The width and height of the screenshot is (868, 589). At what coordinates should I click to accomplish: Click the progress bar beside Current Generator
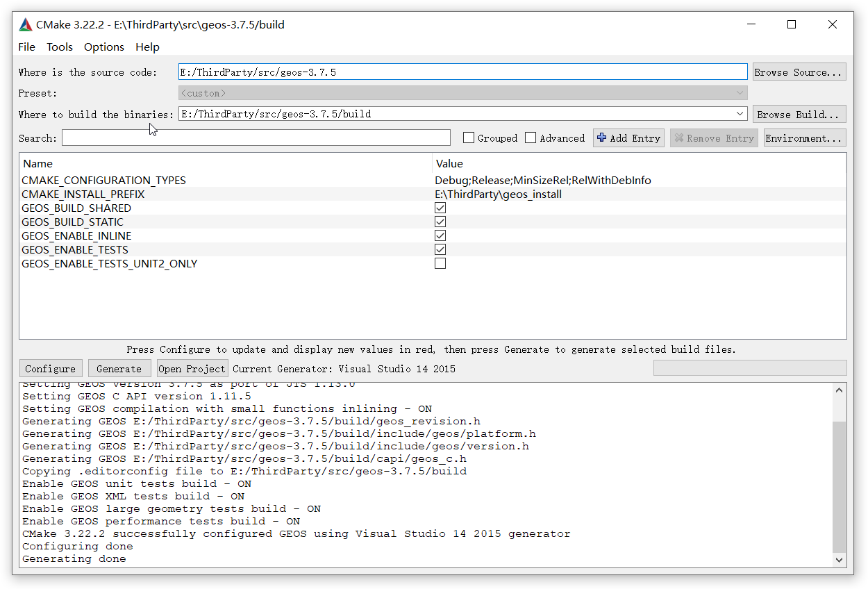[x=750, y=367]
